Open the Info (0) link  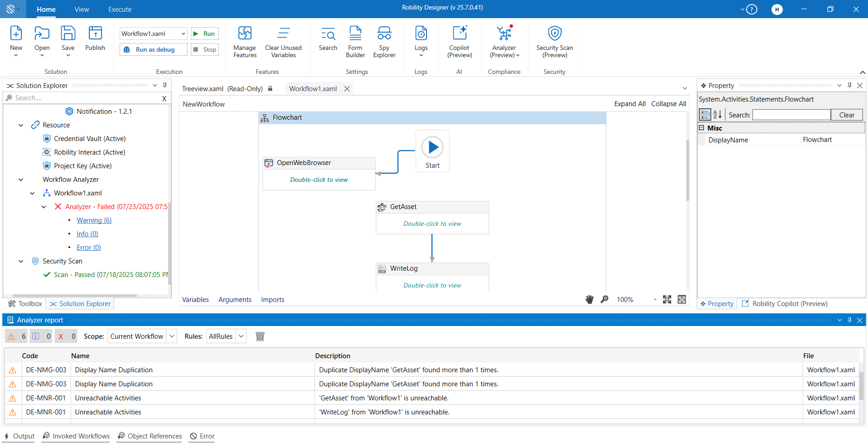[x=87, y=234]
